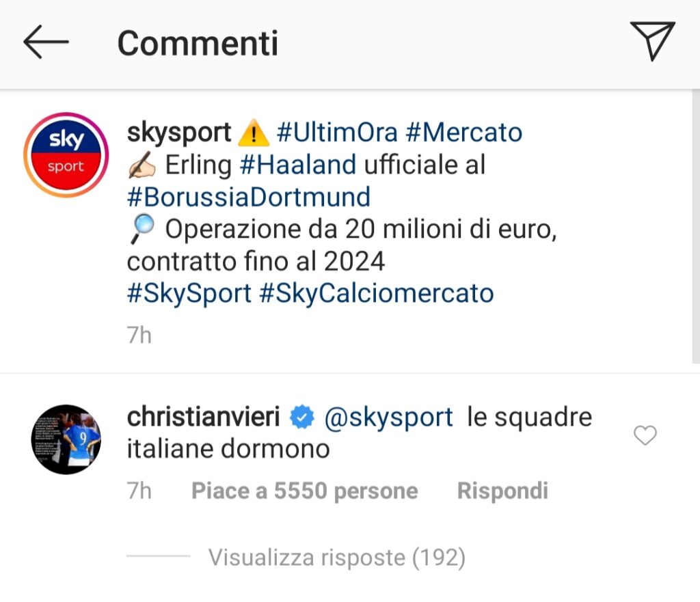View Piace a 5550 persone likes list
Viewport: 700px width, 602px height.
point(304,491)
